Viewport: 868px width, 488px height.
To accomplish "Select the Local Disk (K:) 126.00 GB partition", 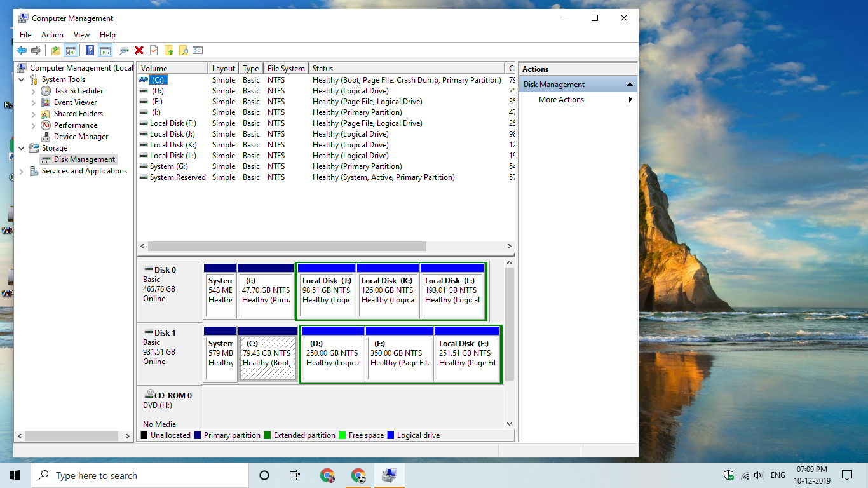I will pos(388,290).
